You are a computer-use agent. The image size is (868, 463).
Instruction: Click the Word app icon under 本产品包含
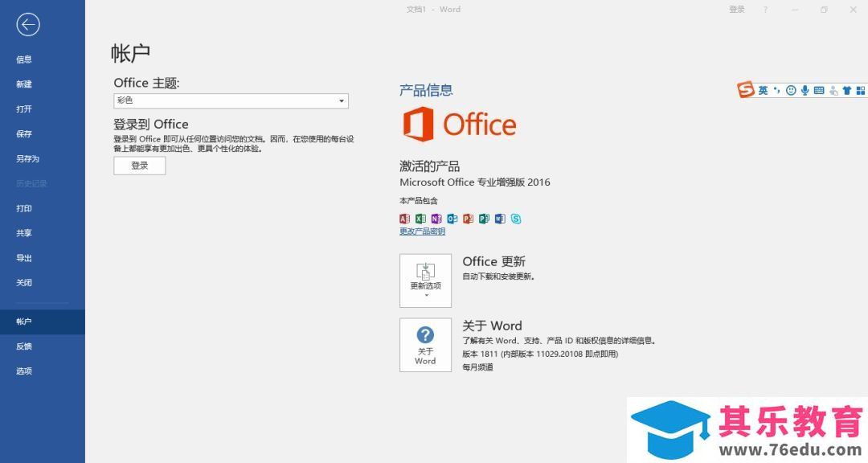500,219
